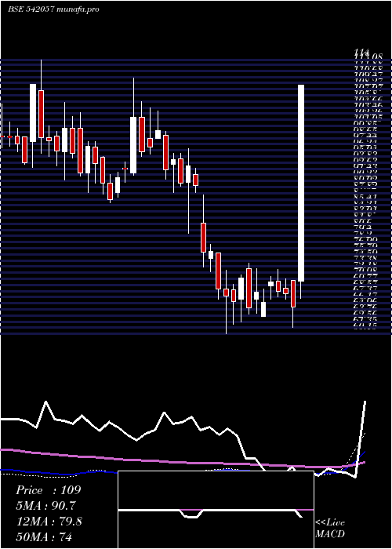Click the final tall white candlestick
This screenshot has height=549, width=392.
pos(301,183)
